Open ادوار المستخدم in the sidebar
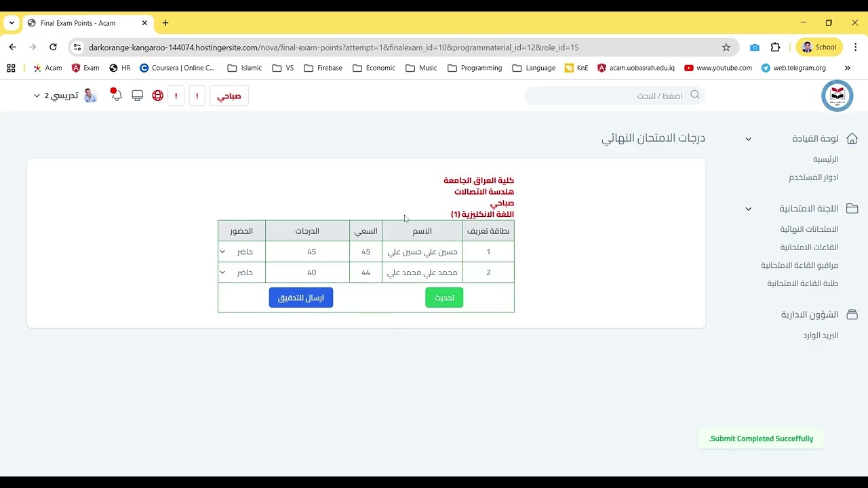This screenshot has height=488, width=868. coord(814,178)
